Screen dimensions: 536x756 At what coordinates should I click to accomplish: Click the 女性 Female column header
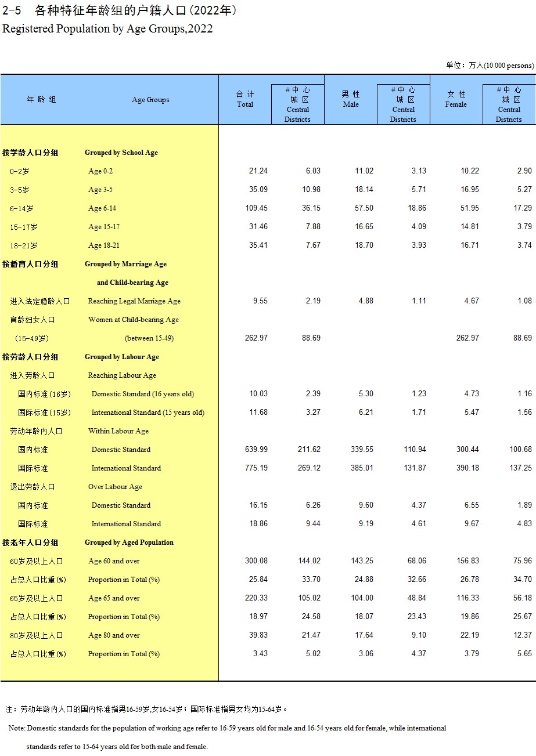456,99
